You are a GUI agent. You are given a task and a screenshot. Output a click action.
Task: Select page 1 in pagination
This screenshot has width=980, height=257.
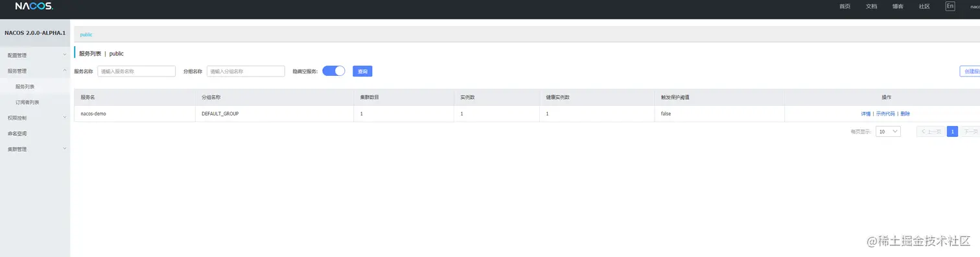952,131
